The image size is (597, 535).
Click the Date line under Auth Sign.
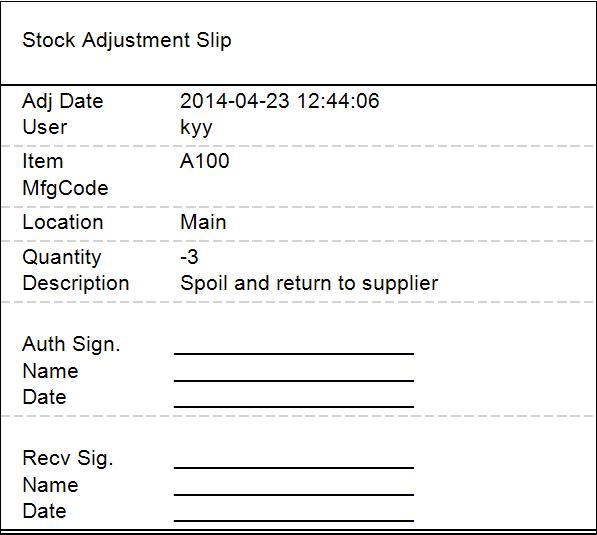pyautogui.click(x=294, y=407)
